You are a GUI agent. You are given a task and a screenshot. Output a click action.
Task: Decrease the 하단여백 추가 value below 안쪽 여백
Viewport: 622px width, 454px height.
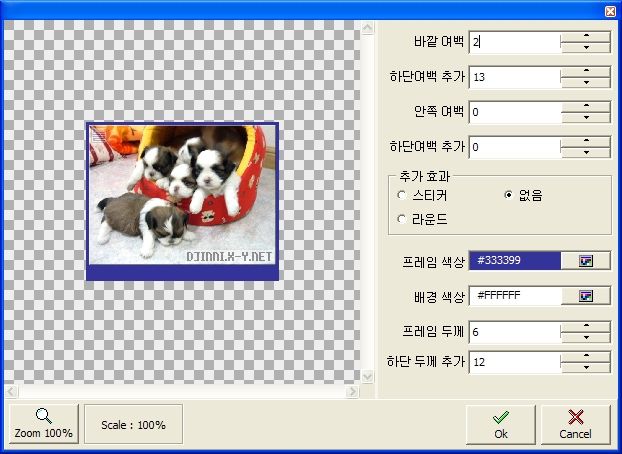586,152
